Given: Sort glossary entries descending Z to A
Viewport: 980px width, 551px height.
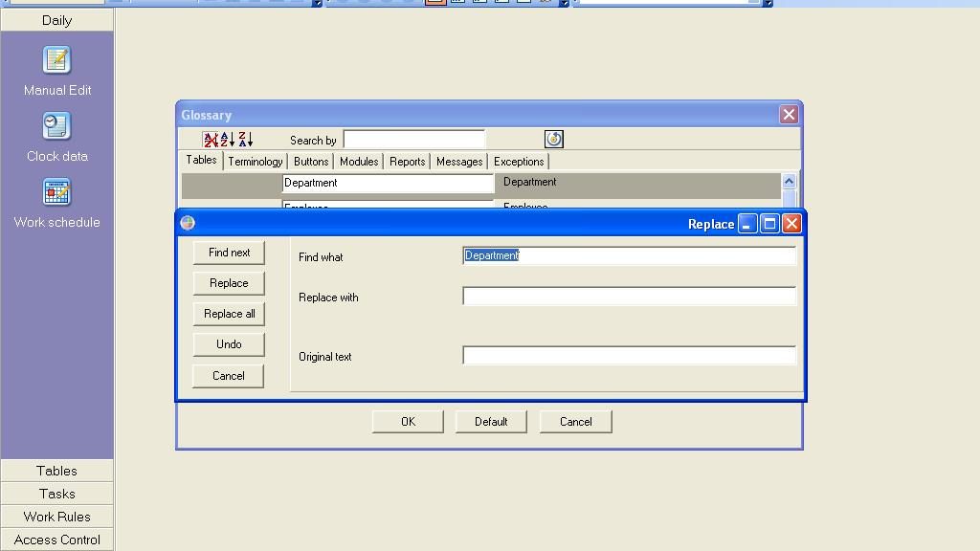Looking at the screenshot, I should (245, 140).
